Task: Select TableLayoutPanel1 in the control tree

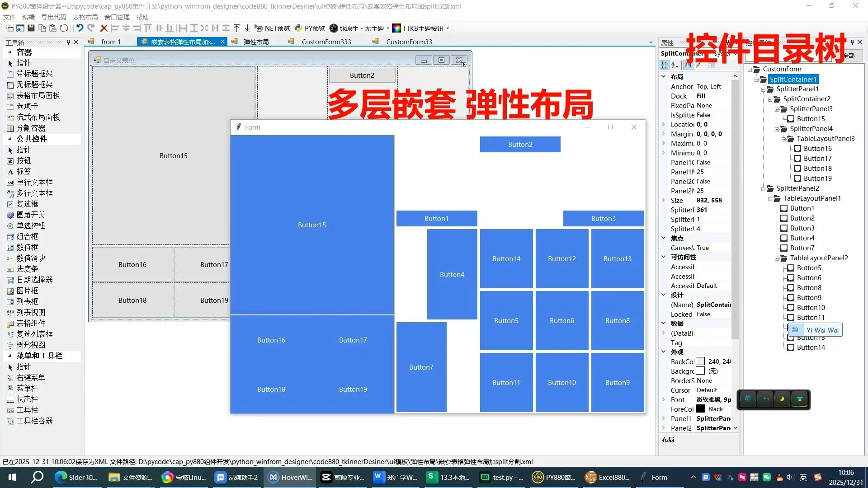Action: [811, 198]
